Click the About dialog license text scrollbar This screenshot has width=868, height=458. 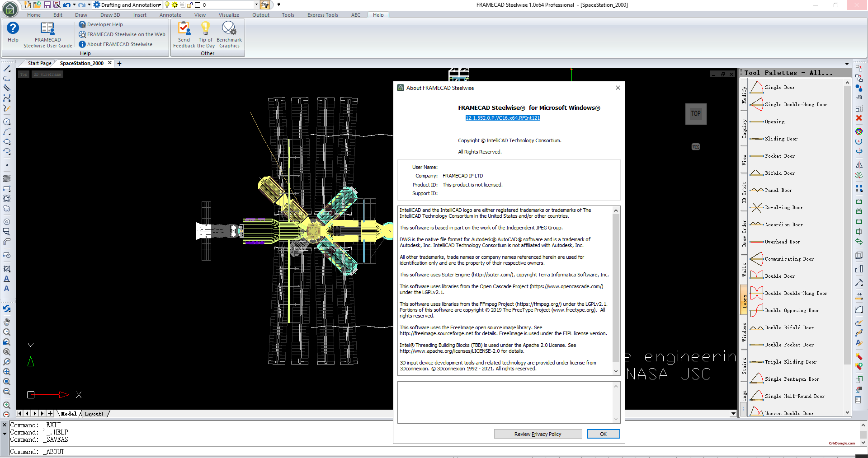(616, 291)
